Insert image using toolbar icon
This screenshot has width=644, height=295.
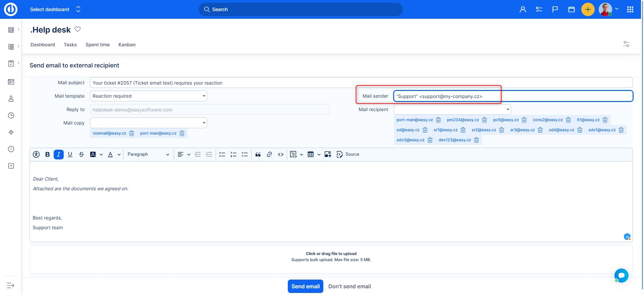click(x=328, y=154)
